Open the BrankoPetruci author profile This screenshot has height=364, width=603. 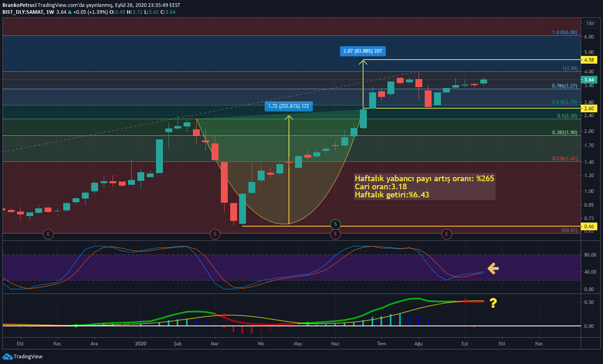pyautogui.click(x=19, y=5)
